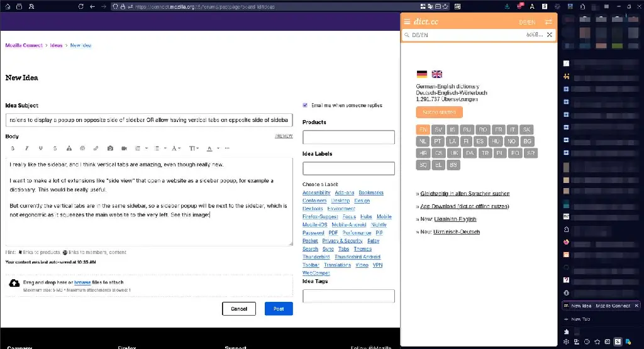Open the Ukrainian-English dictionary link
The width and height of the screenshot is (644, 349).
pos(455,219)
